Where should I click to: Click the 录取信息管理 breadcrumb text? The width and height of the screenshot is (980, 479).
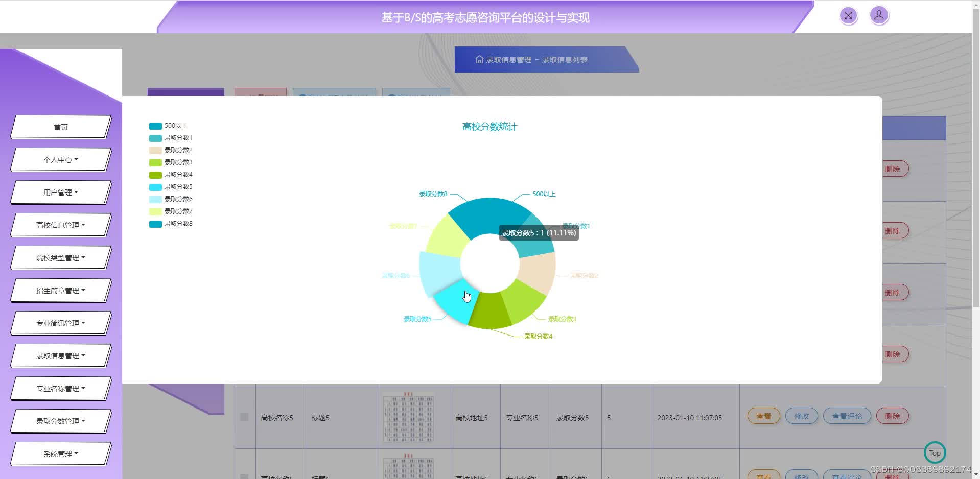coord(509,60)
